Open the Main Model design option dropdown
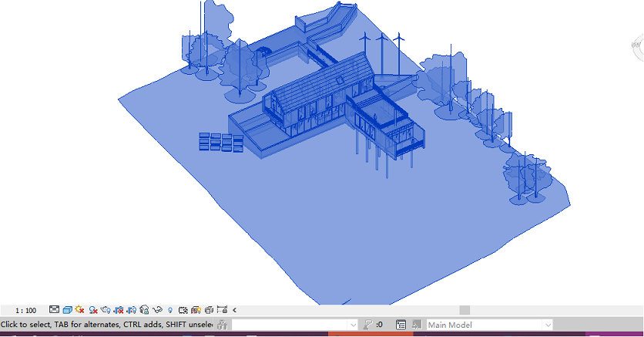 coord(490,325)
